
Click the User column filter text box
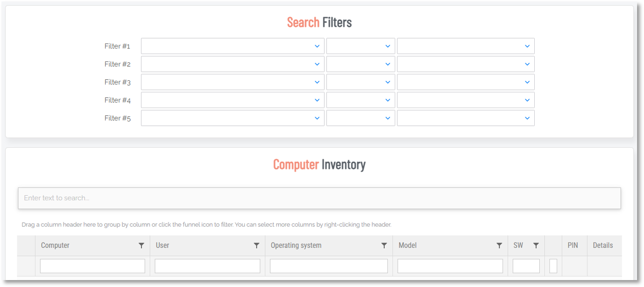[208, 266]
